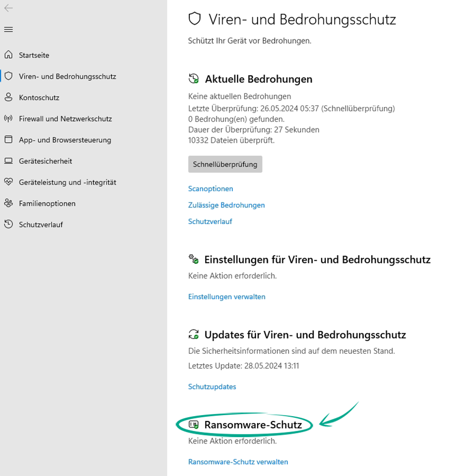Image resolution: width=472 pixels, height=476 pixels.
Task: Click 'Keine Aktion erforderlich.' under Einstellungen
Action: click(x=232, y=276)
